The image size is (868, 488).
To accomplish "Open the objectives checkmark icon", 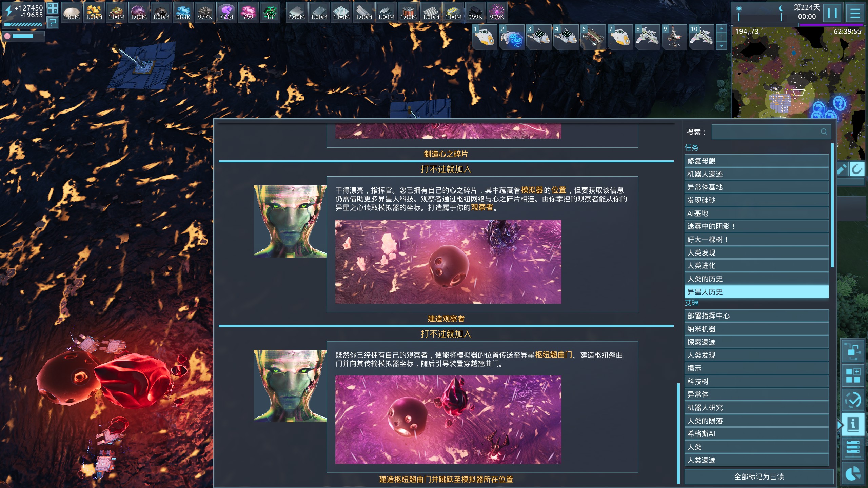I will [x=852, y=400].
